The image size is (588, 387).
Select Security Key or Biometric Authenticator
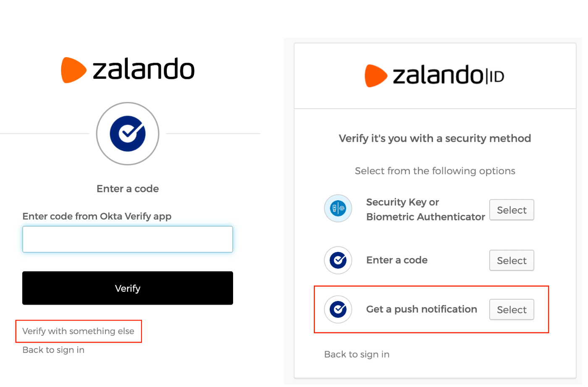coord(512,210)
